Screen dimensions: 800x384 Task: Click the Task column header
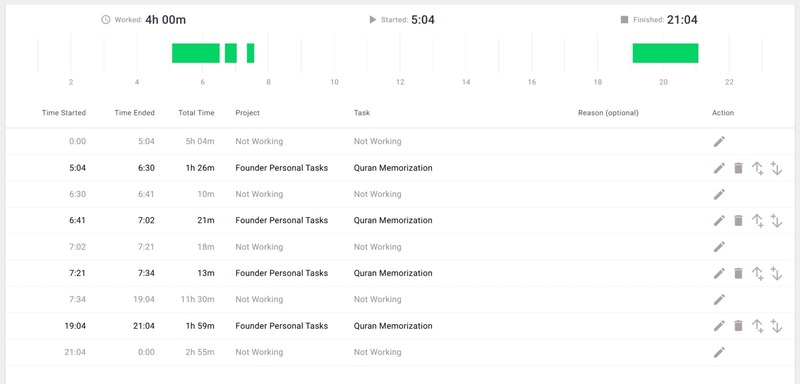362,113
